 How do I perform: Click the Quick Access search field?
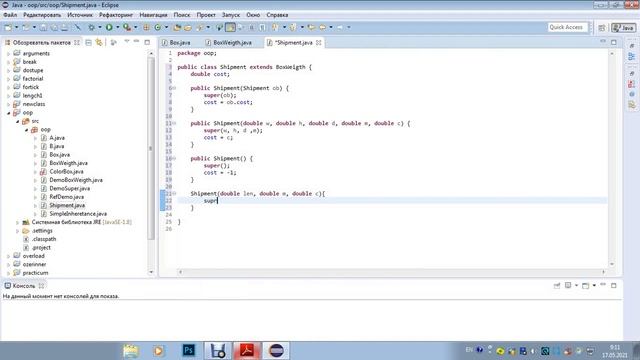click(567, 27)
